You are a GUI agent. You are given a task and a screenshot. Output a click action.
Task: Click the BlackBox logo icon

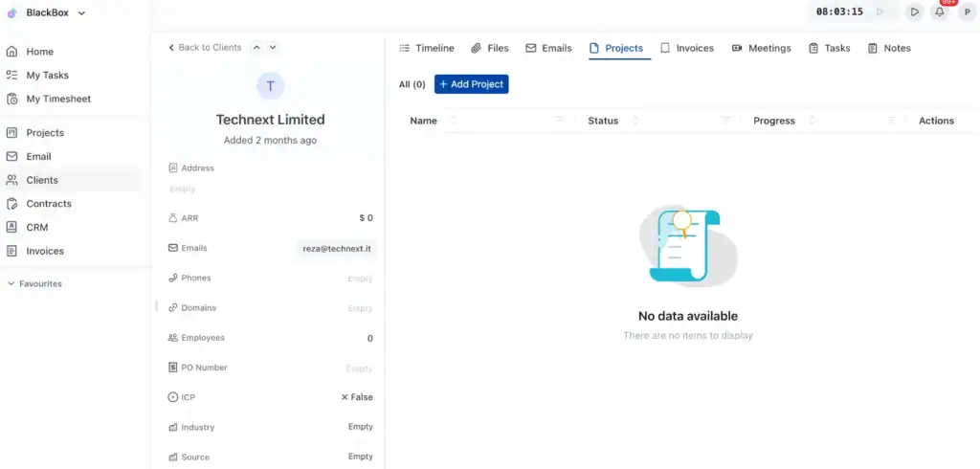11,13
